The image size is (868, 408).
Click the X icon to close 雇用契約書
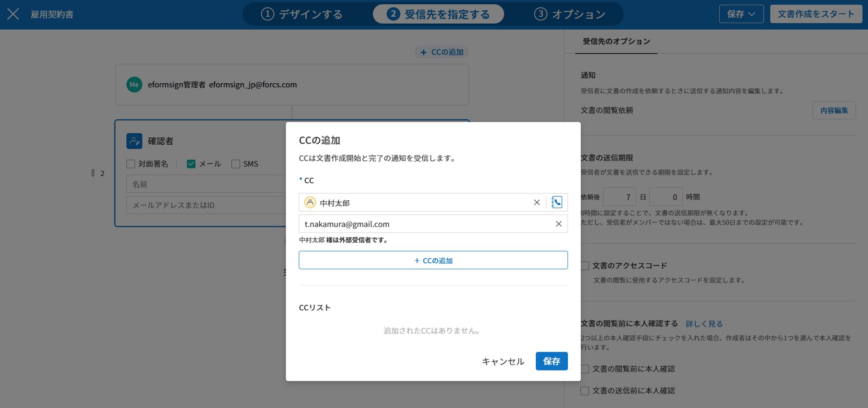tap(13, 14)
